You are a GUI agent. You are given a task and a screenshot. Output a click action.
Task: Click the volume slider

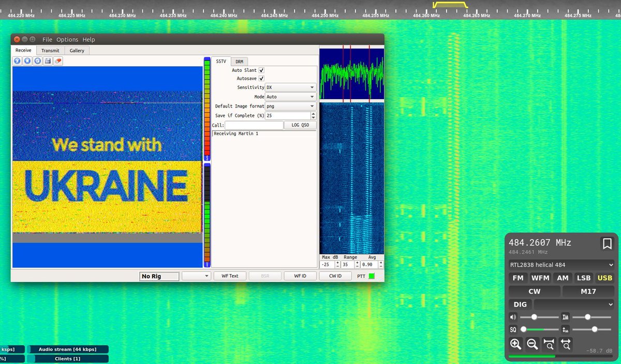tap(539, 317)
